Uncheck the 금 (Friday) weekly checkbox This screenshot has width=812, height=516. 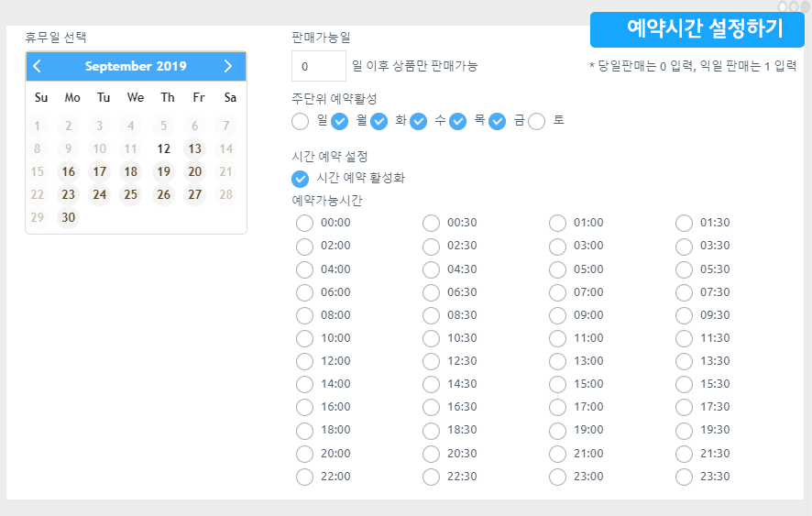tap(498, 121)
